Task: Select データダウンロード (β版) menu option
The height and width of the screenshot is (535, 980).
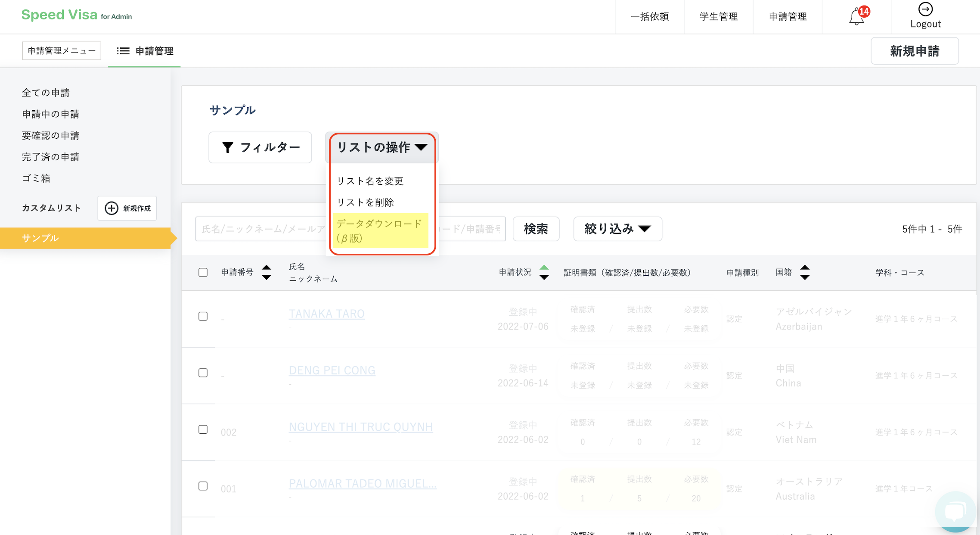Action: click(x=380, y=231)
